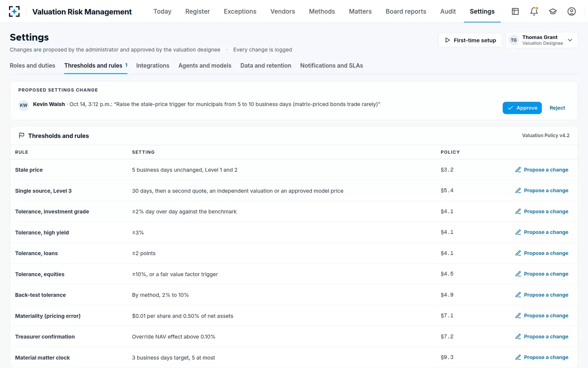Image resolution: width=588 pixels, height=368 pixels.
Task: Click the pencil icon for Single source, Level 3
Action: [518, 191]
